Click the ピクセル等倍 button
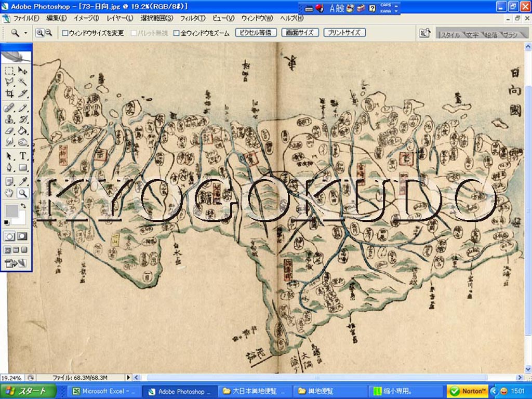 (256, 33)
